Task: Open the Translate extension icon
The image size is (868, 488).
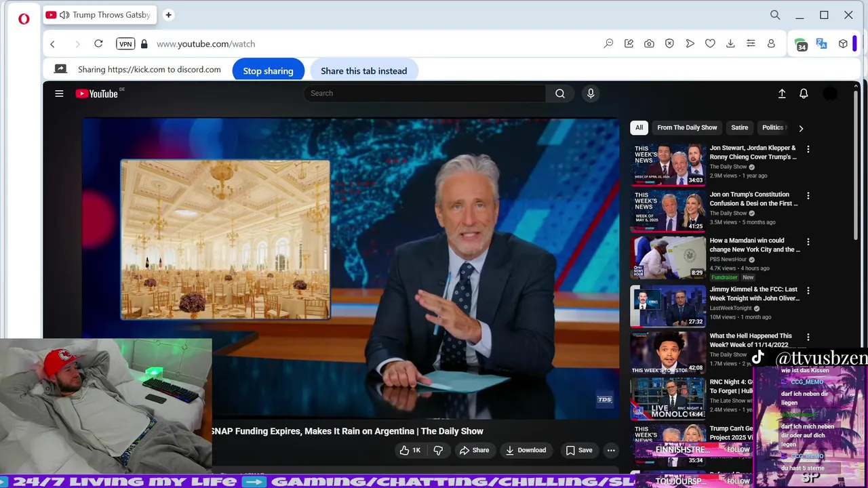Action: (822, 43)
